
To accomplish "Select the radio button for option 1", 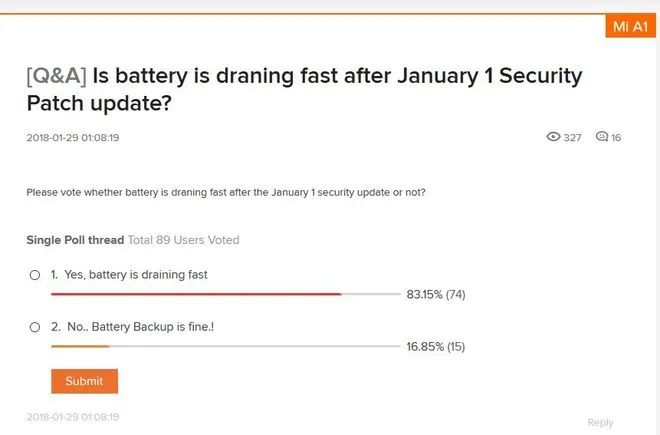I will [x=35, y=274].
